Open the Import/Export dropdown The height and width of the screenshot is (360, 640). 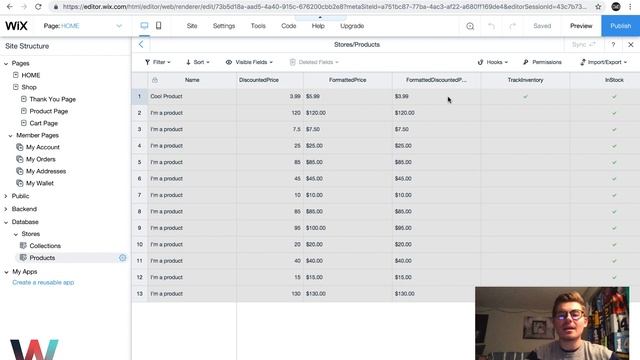tap(603, 62)
